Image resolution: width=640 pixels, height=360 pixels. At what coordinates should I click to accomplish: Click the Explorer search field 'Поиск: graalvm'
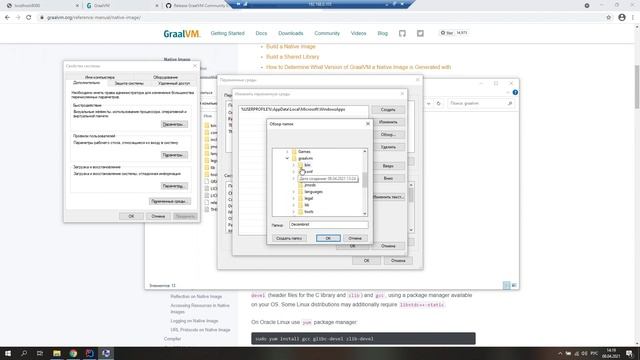click(x=480, y=104)
